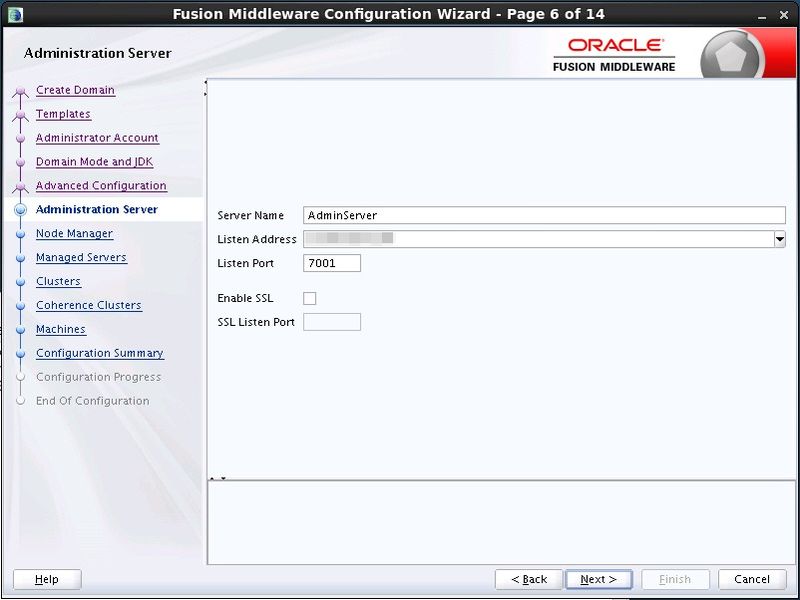800x600 pixels.
Task: Click the wizard application icon in title bar
Action: coord(15,14)
